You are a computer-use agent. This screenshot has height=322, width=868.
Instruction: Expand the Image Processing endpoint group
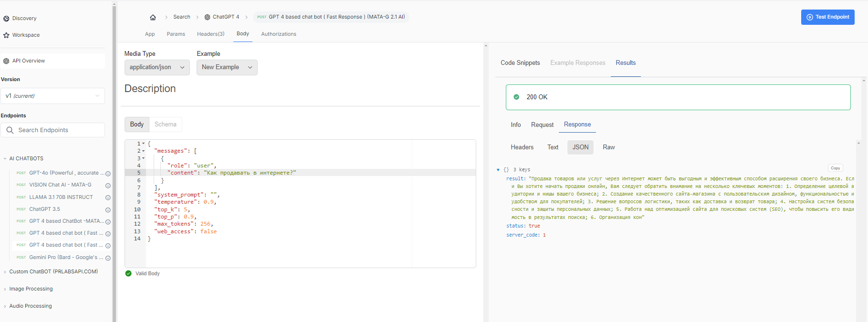click(31, 289)
